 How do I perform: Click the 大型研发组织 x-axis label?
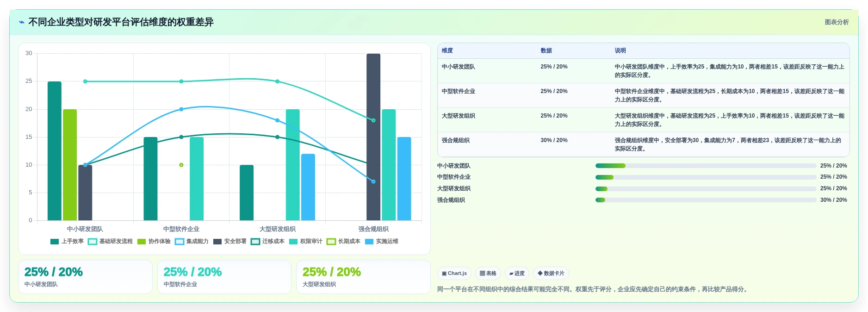point(277,229)
